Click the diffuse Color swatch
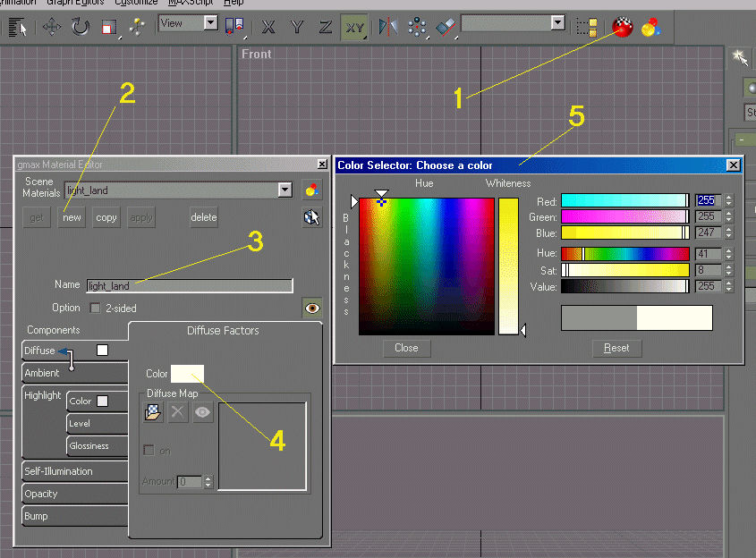This screenshot has height=558, width=756. [187, 374]
